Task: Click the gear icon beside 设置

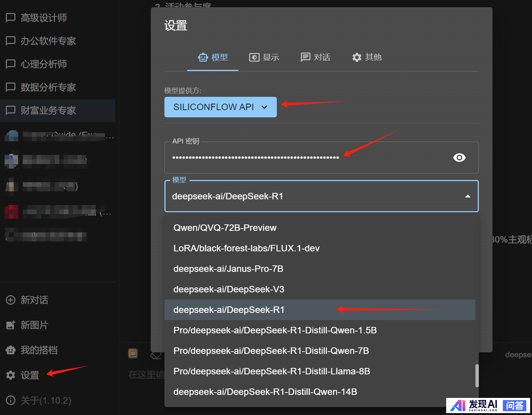Action: [11, 375]
